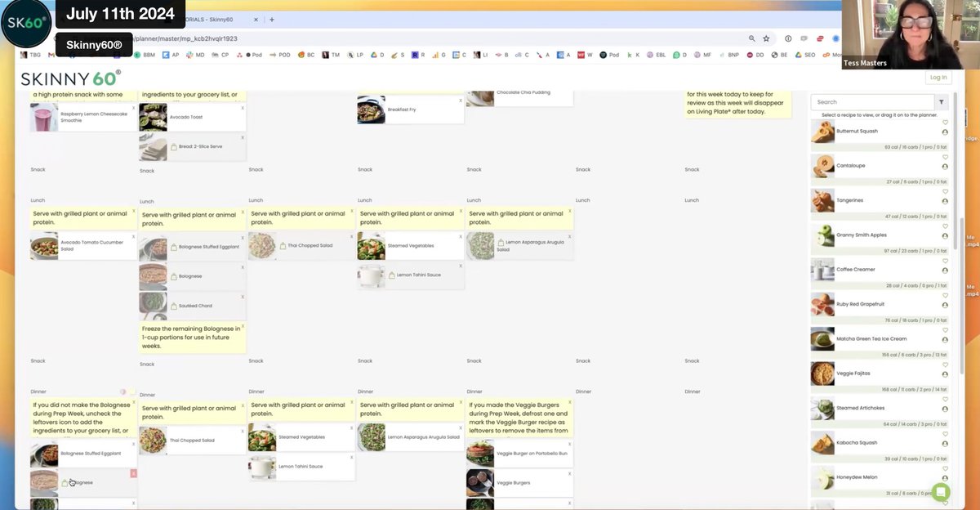Open the Honeydew Melon recipe thumbnail
This screenshot has width=980, height=510.
(822, 477)
